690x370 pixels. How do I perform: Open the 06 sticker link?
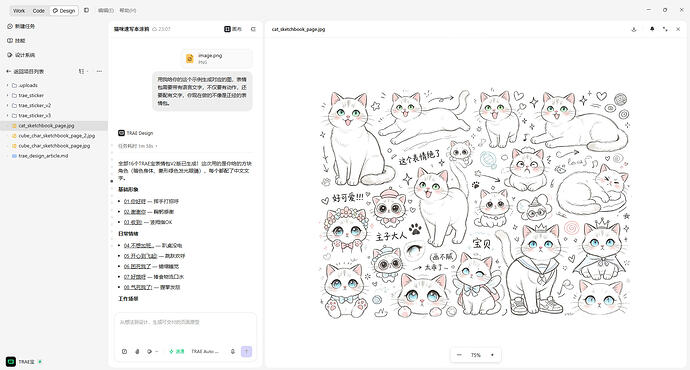(x=137, y=267)
